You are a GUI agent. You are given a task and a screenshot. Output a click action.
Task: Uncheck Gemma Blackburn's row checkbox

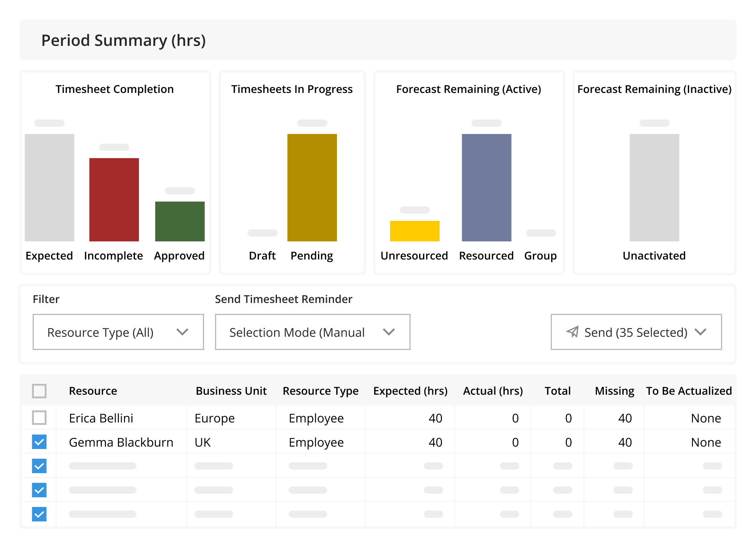point(39,442)
